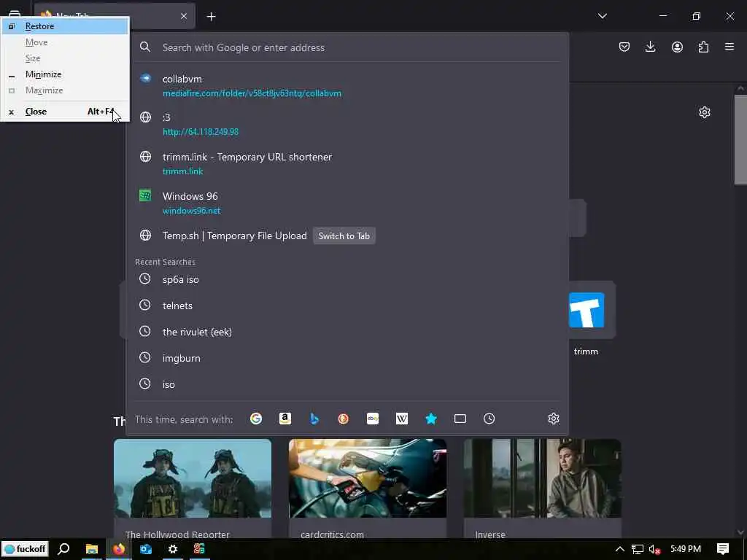Image resolution: width=747 pixels, height=560 pixels.
Task: Search this time with Wikipedia icon
Action: pos(402,419)
